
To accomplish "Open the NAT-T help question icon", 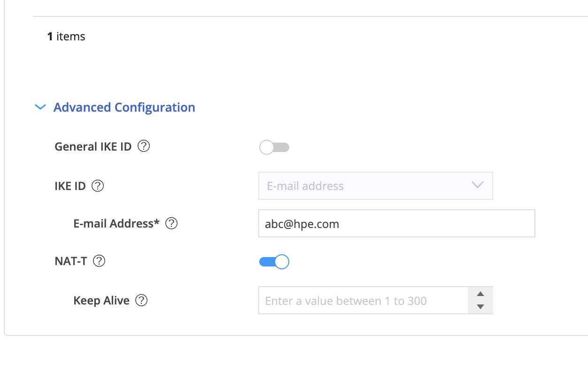I will tap(99, 261).
